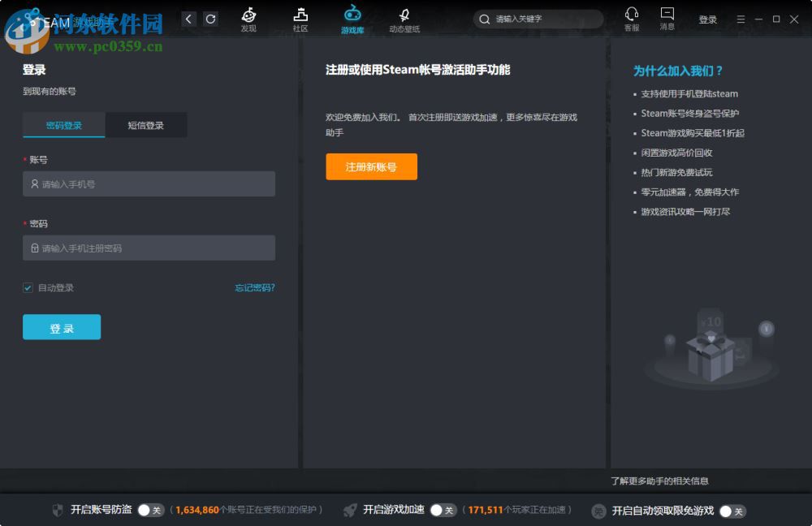Screen dimensions: 812x526
Task: Open messages via 消息 icon
Action: pos(667,19)
